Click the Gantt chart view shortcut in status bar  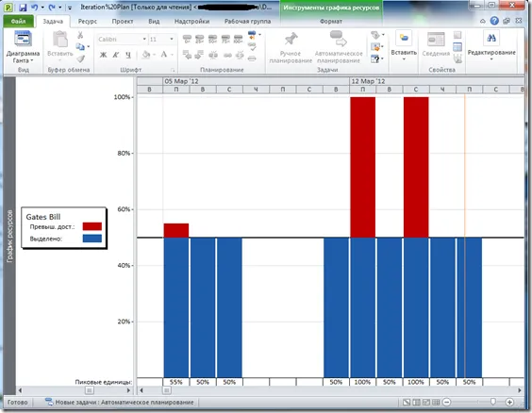[x=407, y=402]
